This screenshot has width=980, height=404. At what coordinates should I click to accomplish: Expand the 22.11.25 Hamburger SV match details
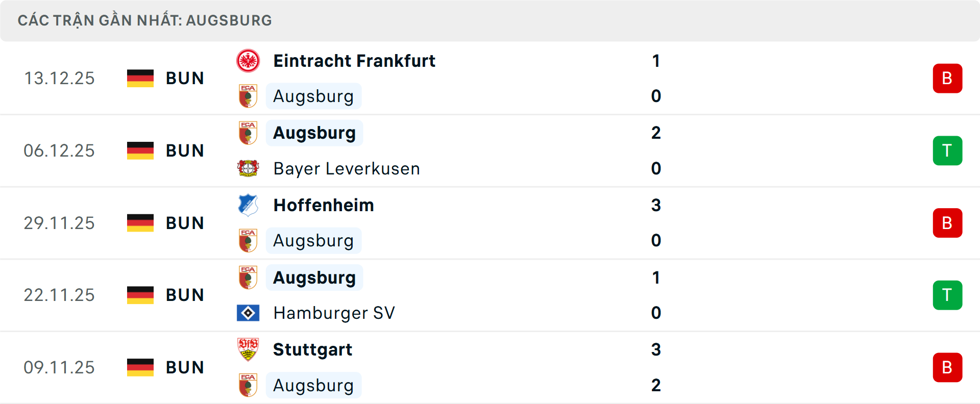click(x=490, y=295)
